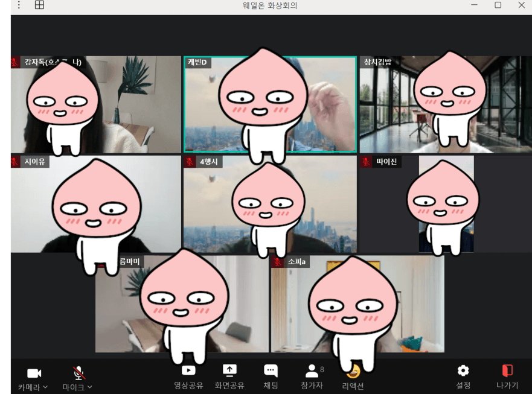Minimize the 웨일온 화상회의 window
Viewport: 532px width, 394px height.
[474, 5]
